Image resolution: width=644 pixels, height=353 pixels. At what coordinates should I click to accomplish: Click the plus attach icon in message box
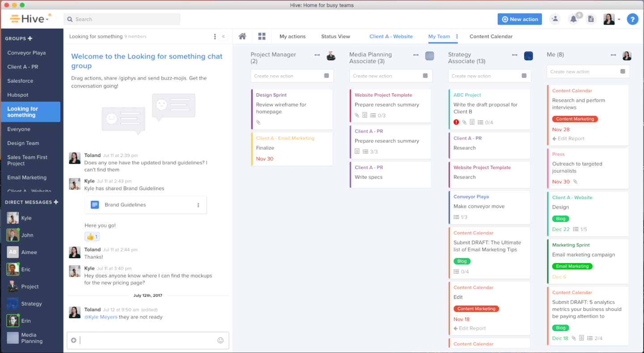pyautogui.click(x=73, y=340)
